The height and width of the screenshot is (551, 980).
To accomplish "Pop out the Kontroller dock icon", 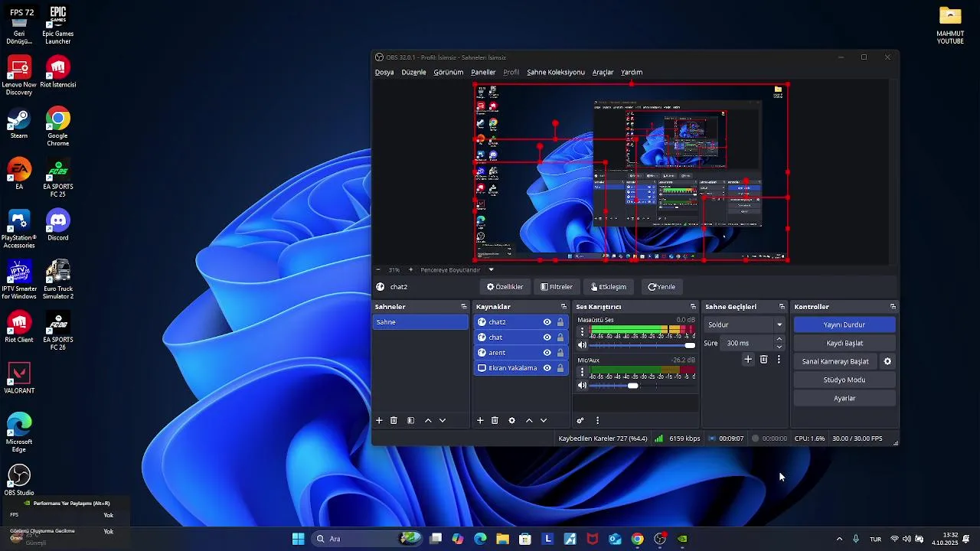I will [893, 307].
